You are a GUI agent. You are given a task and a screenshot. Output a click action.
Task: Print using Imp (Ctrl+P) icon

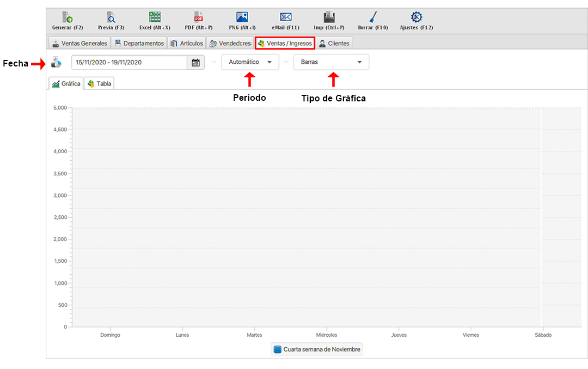tap(329, 17)
